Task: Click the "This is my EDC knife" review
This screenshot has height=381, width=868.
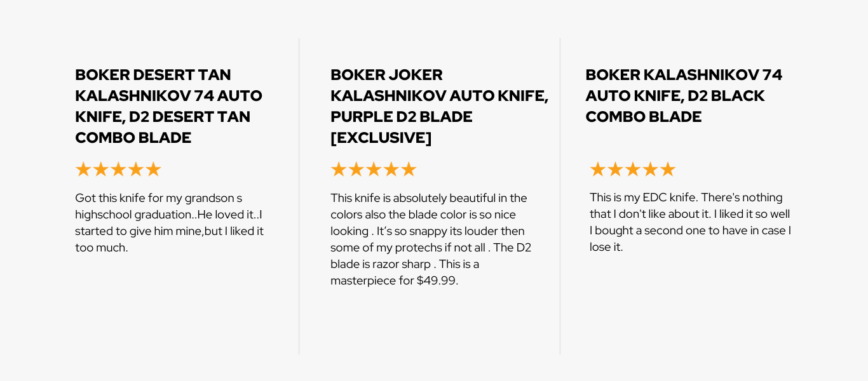Action: (x=690, y=222)
